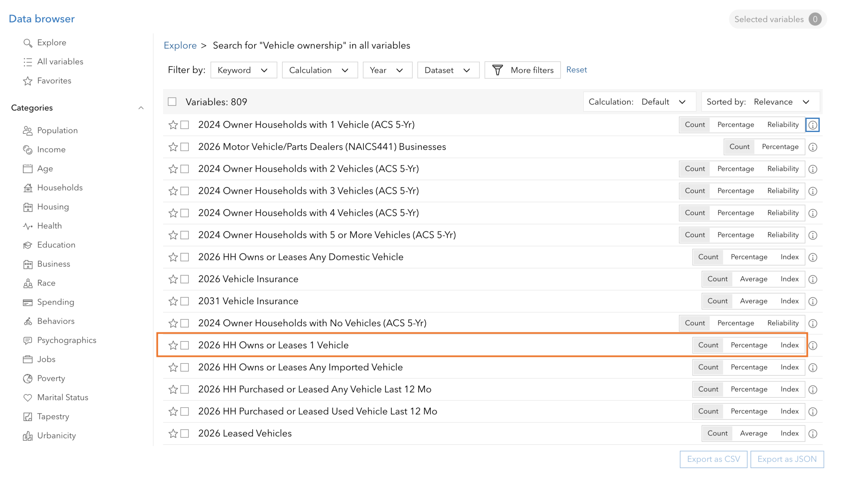This screenshot has width=868, height=477.
Task: Show info for 2024 Owner Households with 1 Vehicle
Action: coord(812,125)
